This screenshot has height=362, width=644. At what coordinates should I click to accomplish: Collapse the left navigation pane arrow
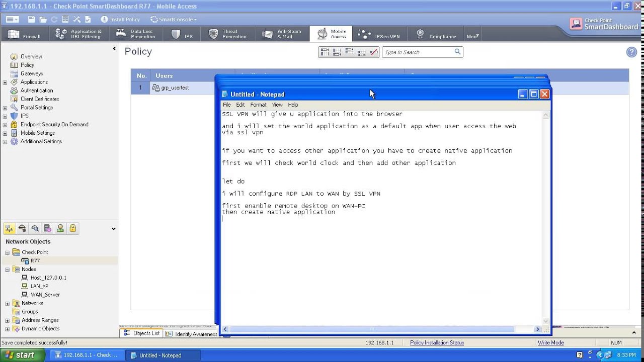tap(114, 49)
